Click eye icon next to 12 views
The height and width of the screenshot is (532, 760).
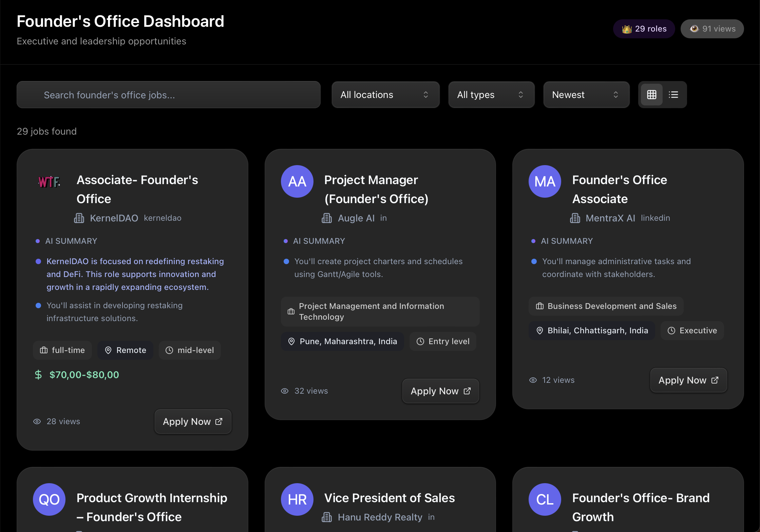pos(533,380)
